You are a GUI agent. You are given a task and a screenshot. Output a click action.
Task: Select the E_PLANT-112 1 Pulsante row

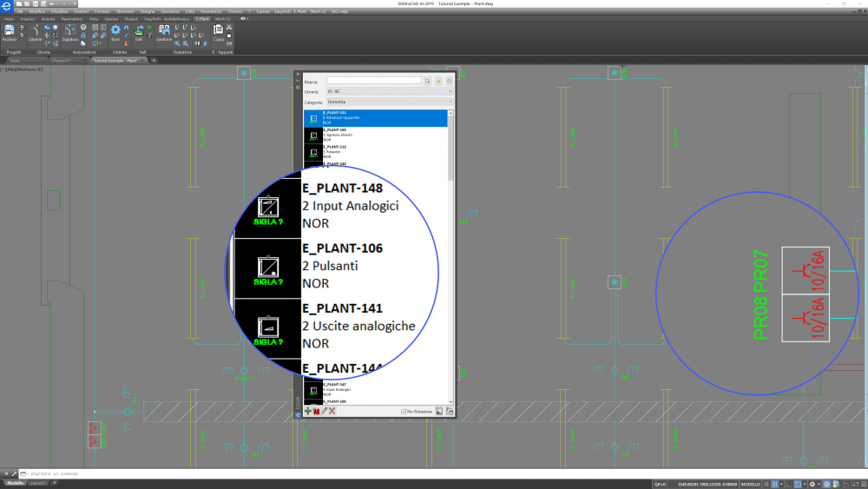click(x=375, y=152)
